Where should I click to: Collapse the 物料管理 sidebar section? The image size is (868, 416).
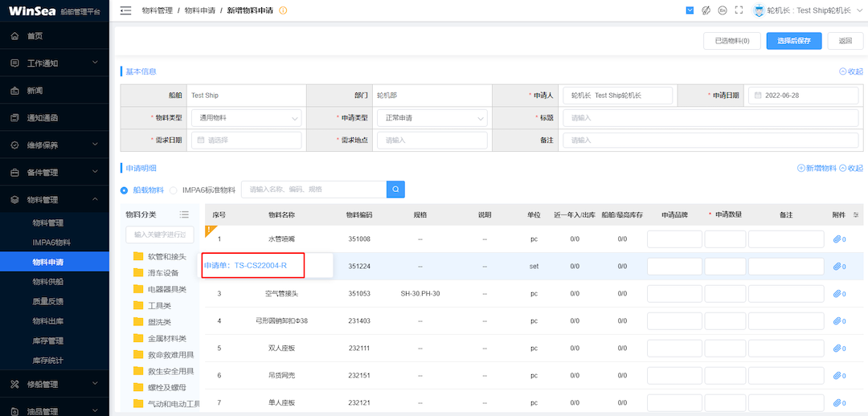[x=55, y=200]
